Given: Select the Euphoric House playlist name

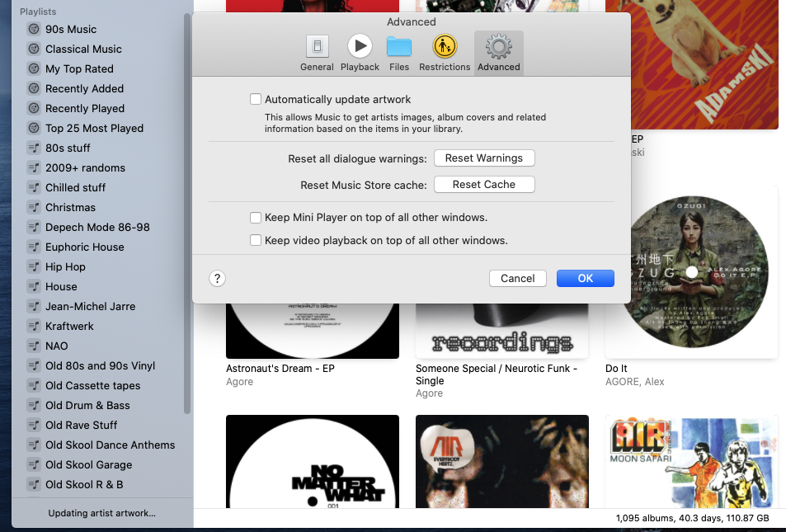Looking at the screenshot, I should pos(85,247).
